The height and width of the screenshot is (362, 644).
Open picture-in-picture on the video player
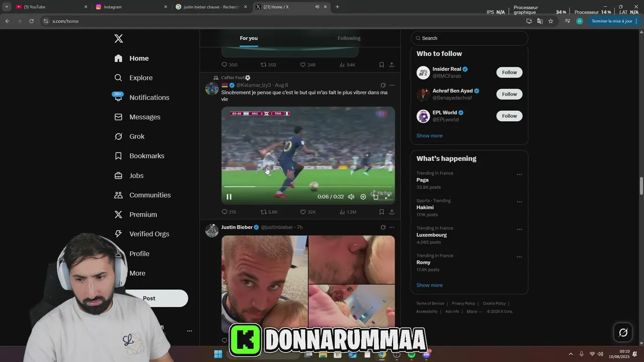375,197
